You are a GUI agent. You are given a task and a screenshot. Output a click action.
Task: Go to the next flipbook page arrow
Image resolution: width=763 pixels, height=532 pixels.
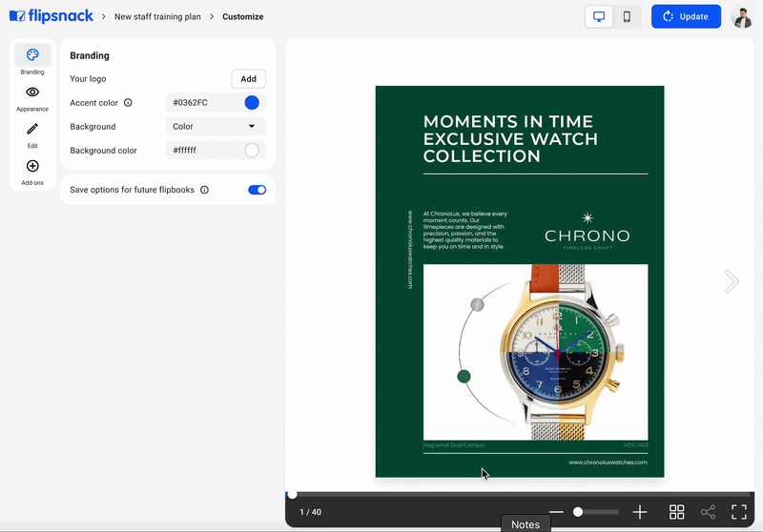pyautogui.click(x=731, y=281)
